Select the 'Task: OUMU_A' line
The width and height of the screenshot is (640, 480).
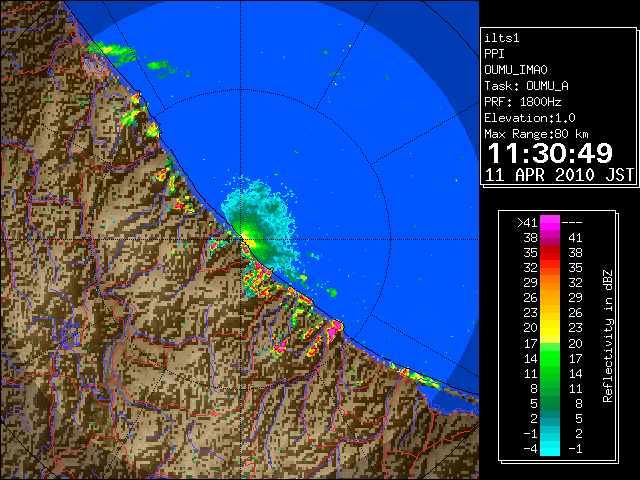(x=526, y=86)
